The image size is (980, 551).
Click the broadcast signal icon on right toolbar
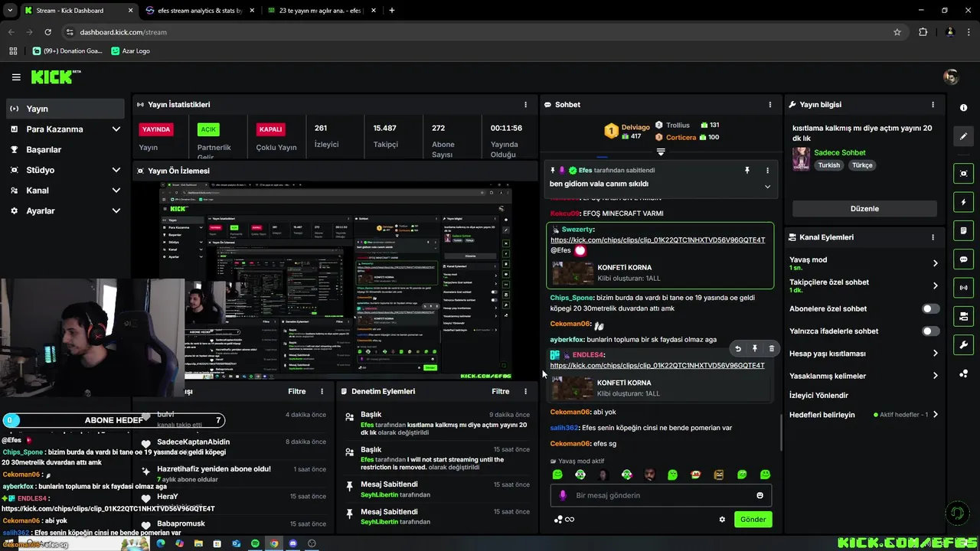[x=963, y=288]
